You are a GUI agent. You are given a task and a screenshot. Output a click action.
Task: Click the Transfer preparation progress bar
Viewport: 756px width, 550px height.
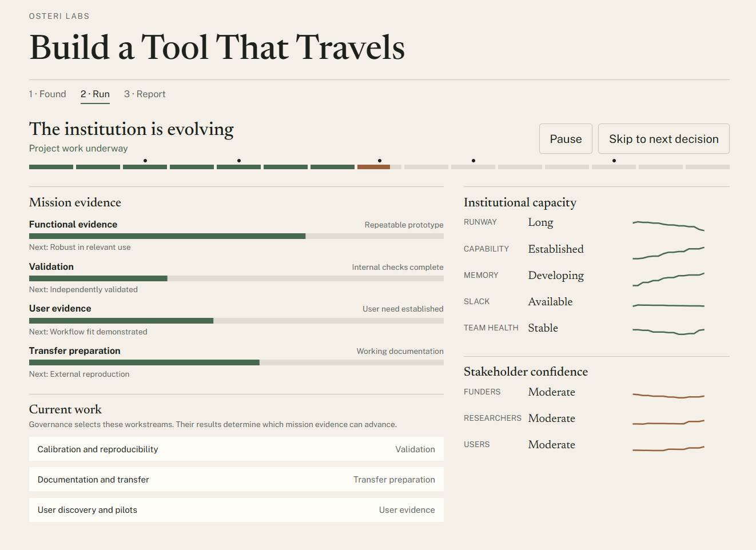(236, 362)
